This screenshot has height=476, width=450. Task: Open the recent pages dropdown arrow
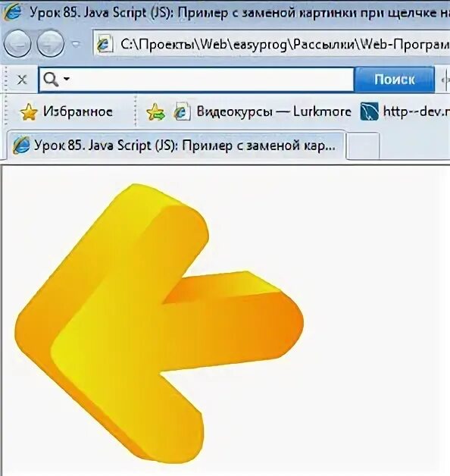(x=77, y=44)
